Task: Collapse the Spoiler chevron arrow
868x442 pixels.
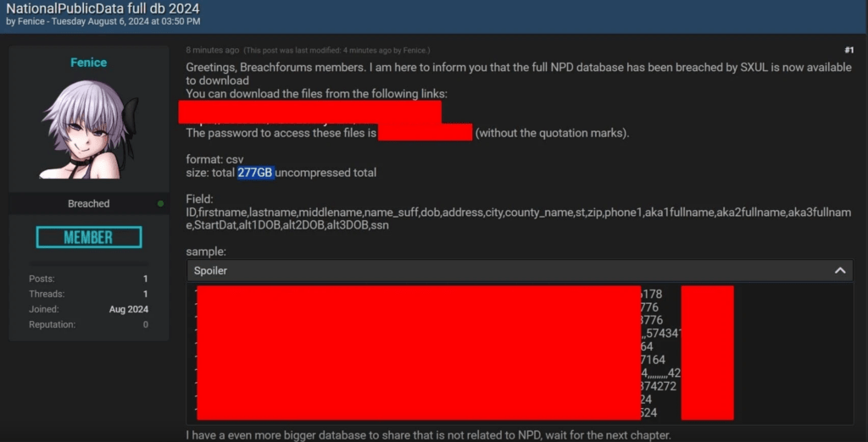Action: (840, 271)
